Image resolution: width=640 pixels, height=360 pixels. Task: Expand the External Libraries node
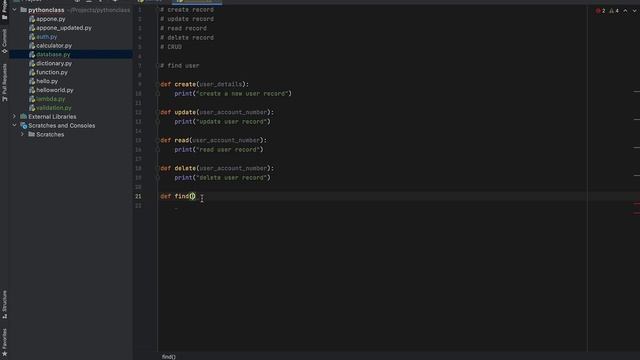(x=15, y=117)
